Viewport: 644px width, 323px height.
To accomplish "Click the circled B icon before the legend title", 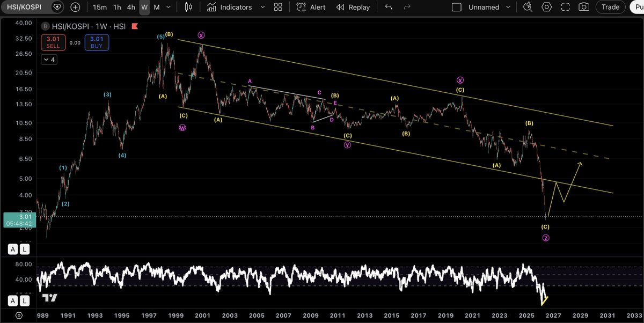I will [46, 26].
